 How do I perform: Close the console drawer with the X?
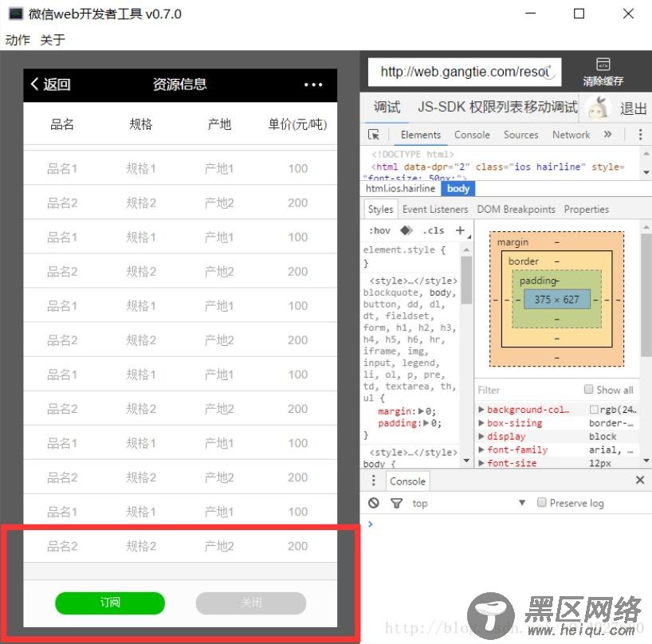click(x=640, y=480)
